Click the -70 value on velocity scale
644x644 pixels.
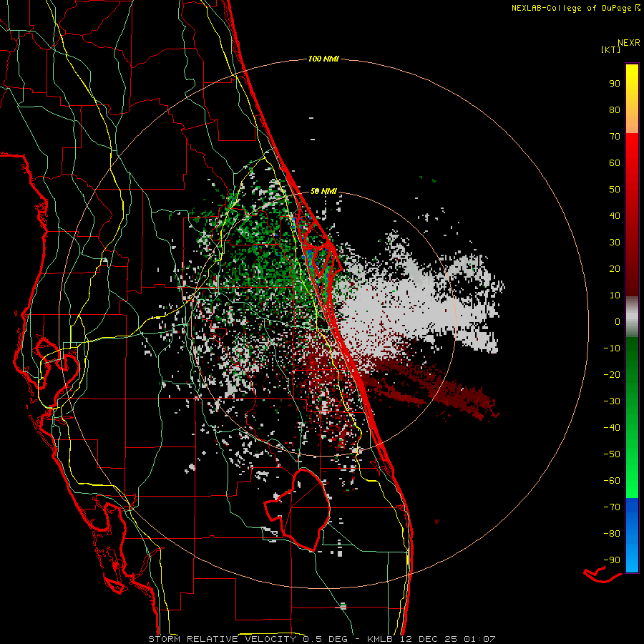click(x=612, y=507)
